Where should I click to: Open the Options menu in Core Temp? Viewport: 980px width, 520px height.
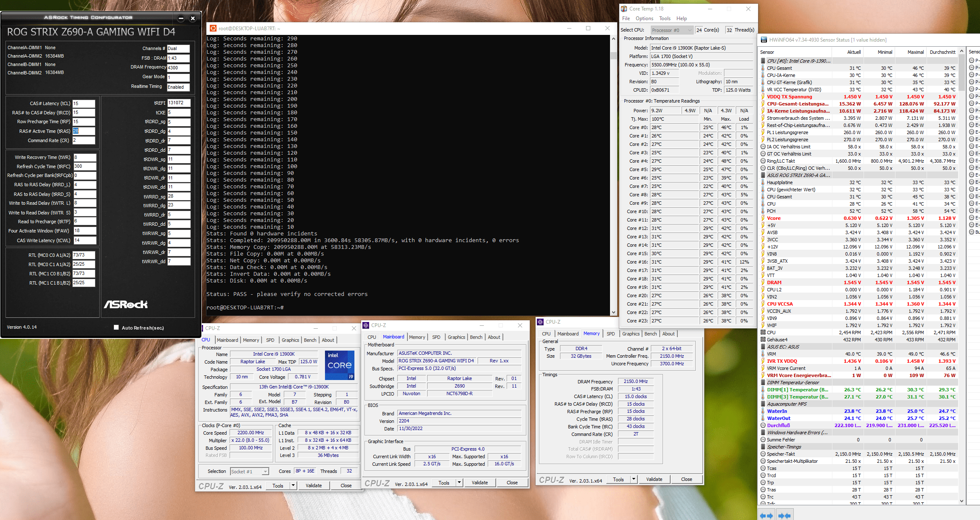click(x=644, y=18)
